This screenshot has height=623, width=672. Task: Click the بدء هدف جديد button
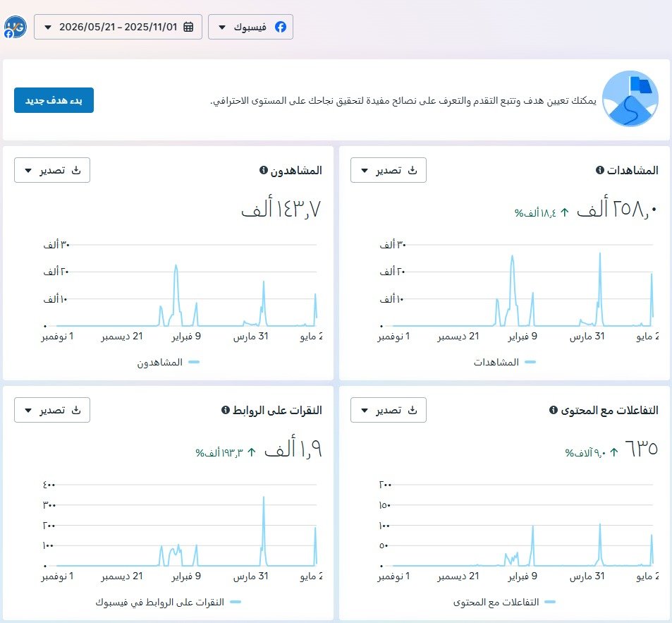click(x=54, y=100)
